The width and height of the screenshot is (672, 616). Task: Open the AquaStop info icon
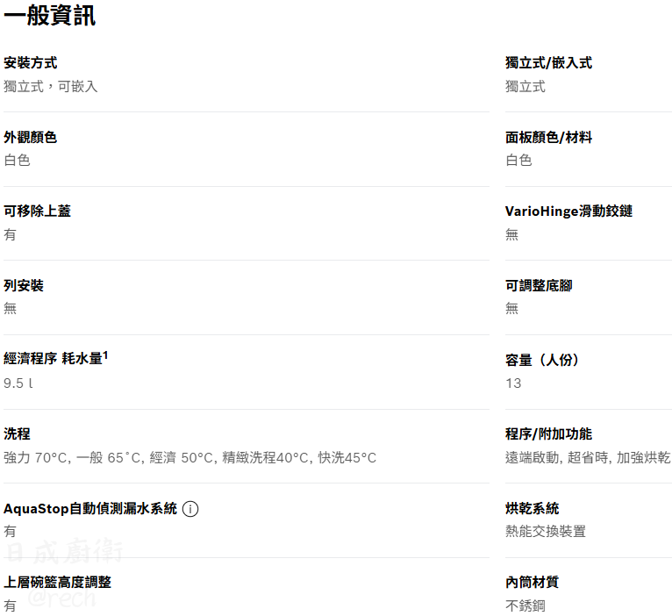click(x=190, y=509)
